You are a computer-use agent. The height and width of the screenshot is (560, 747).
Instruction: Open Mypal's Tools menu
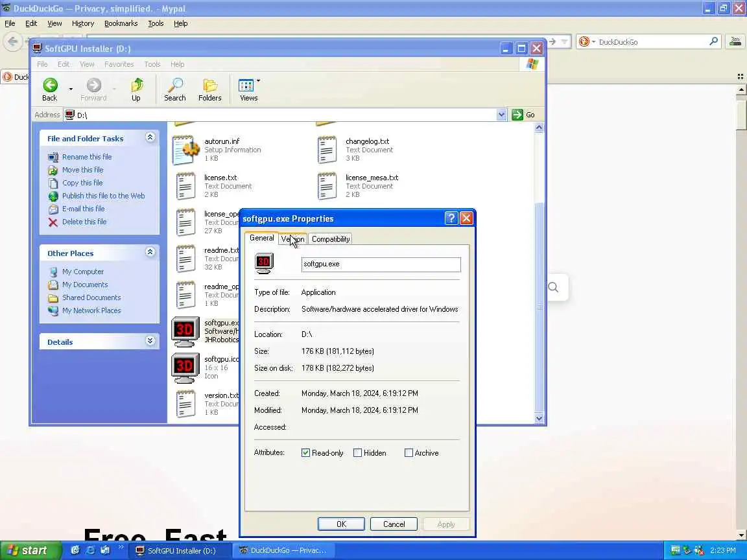click(x=156, y=23)
